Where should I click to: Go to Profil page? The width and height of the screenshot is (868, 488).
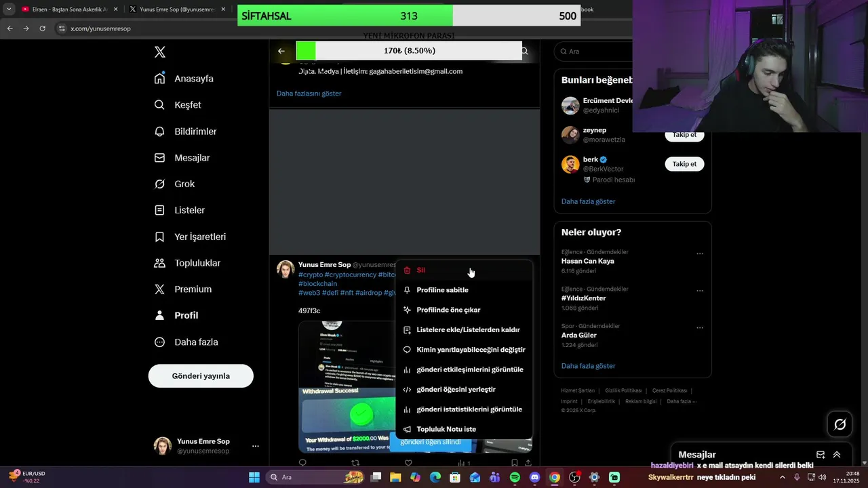click(176, 315)
